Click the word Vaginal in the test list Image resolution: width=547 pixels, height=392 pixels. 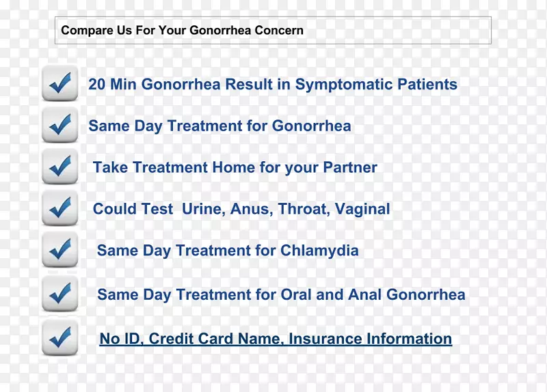coord(362,209)
